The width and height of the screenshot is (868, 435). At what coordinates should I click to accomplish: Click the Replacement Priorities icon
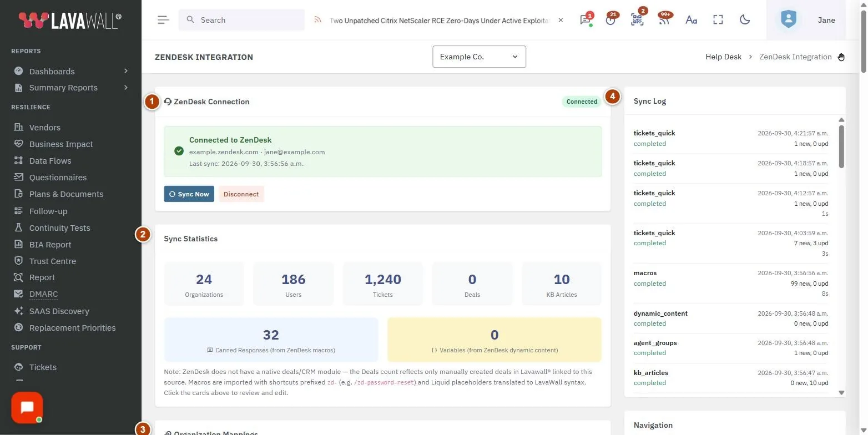click(19, 328)
